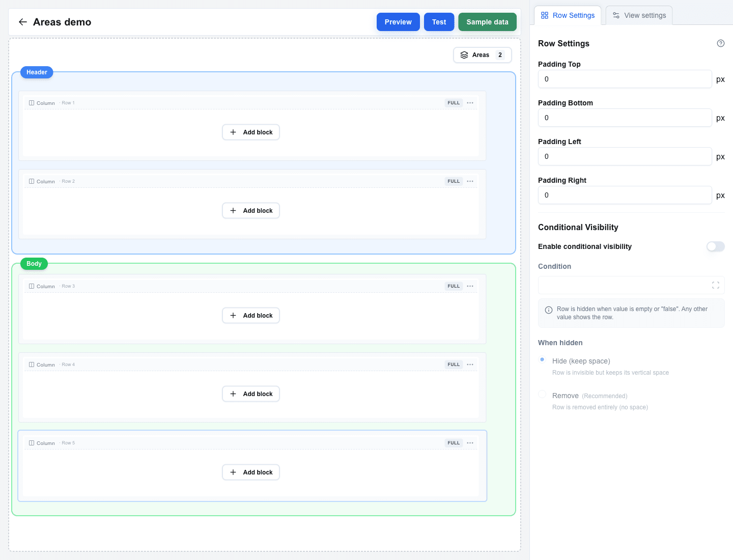Add block to Row 2

coord(251,211)
